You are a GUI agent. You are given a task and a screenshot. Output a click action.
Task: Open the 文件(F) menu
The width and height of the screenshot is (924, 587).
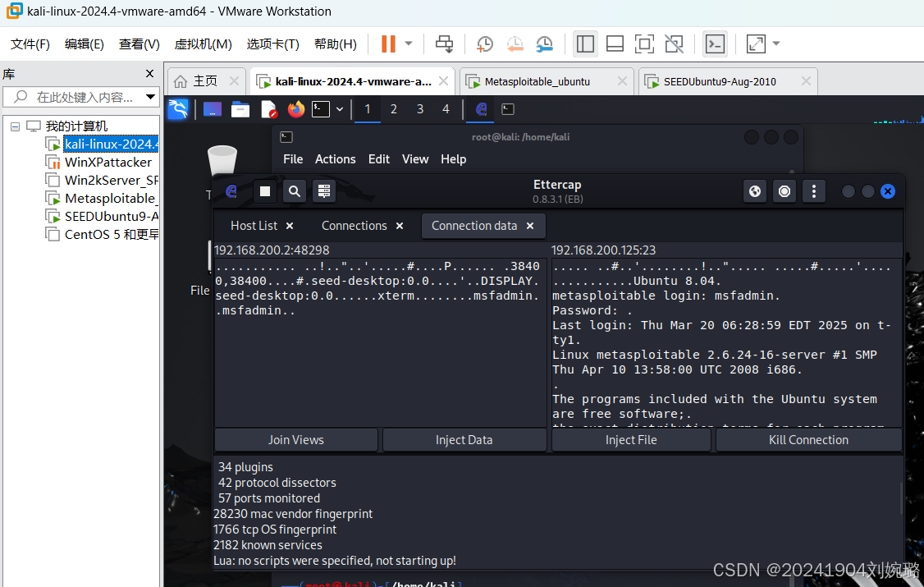(30, 44)
